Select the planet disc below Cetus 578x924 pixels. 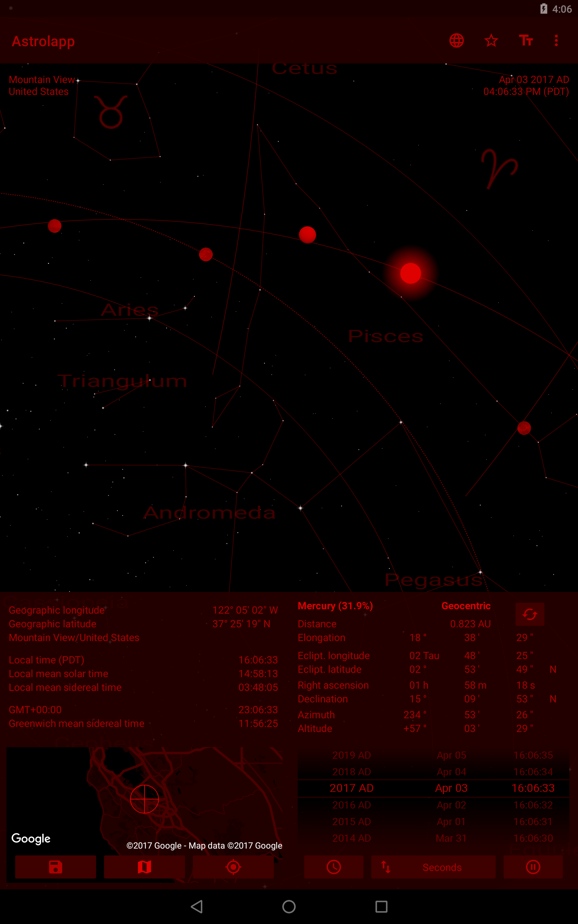pos(307,235)
